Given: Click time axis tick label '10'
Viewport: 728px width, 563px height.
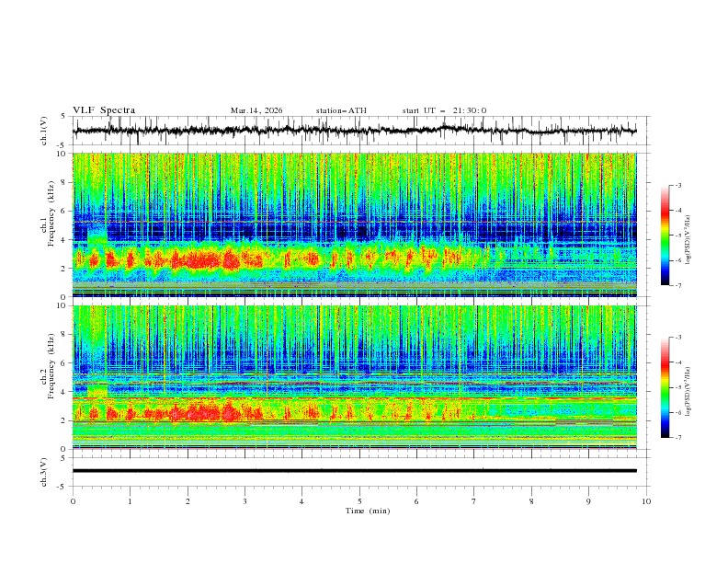Looking at the screenshot, I should 646,501.
